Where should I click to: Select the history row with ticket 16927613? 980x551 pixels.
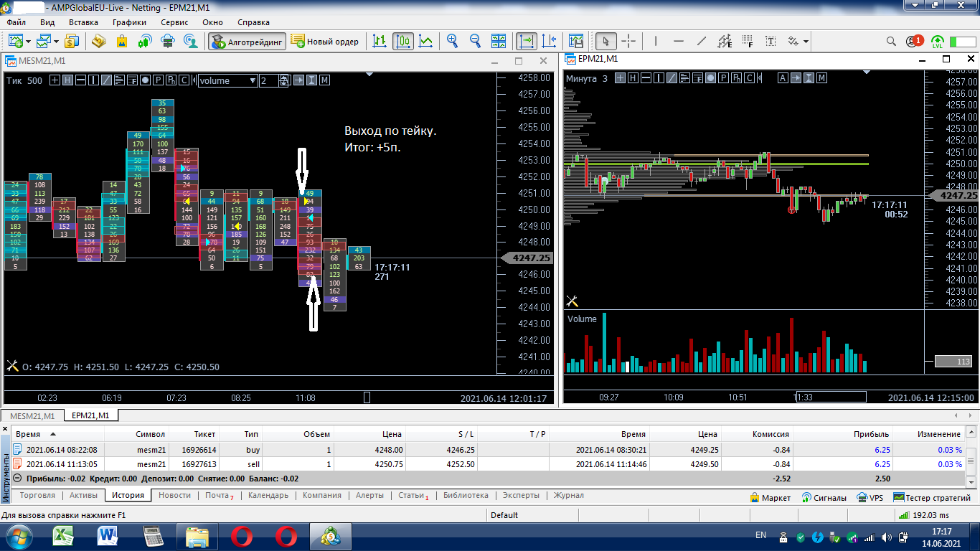click(487, 464)
